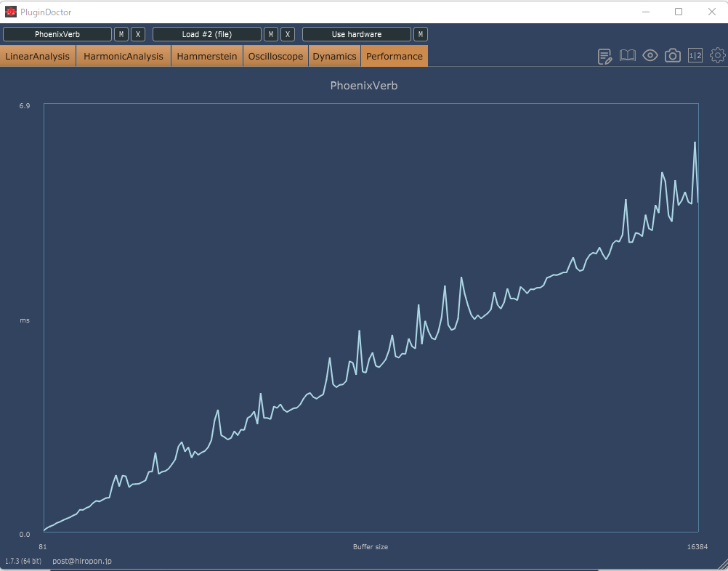The height and width of the screenshot is (571, 728).
Task: Click the 1.7.3 (64 bit) version text
Action: point(23,561)
